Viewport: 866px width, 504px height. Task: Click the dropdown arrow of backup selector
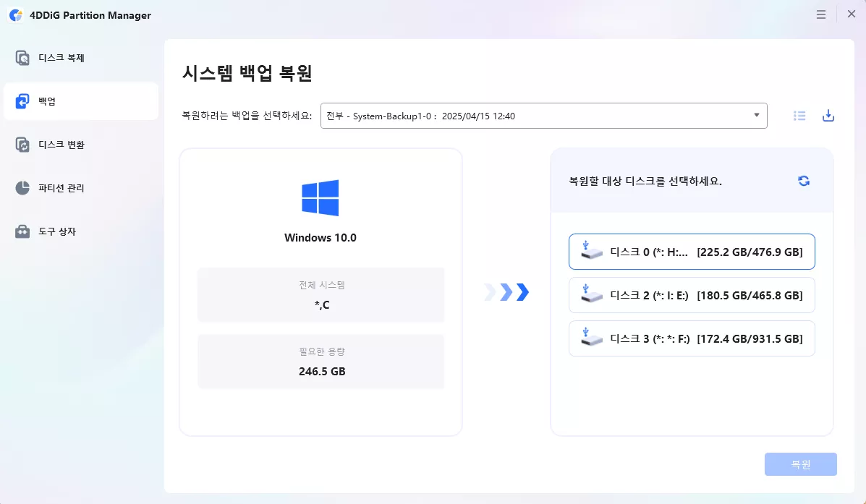[x=757, y=116]
